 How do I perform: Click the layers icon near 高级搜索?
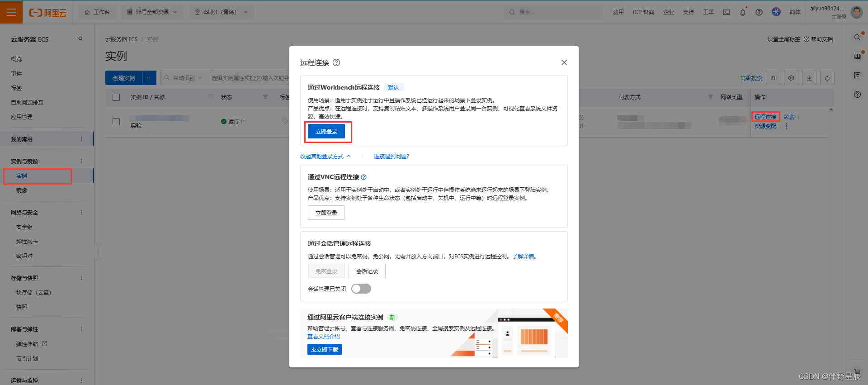tap(773, 78)
